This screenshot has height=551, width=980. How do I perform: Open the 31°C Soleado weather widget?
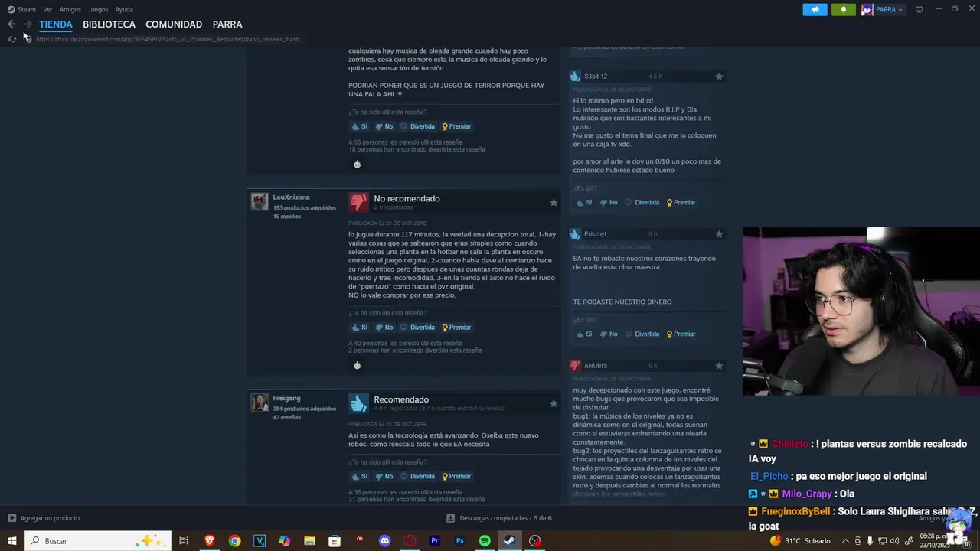[801, 541]
